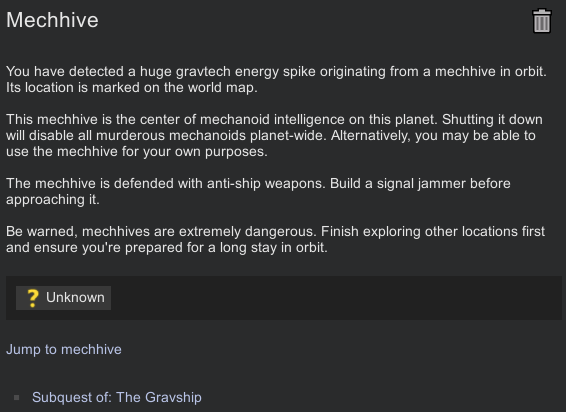The image size is (566, 412).
Task: Click the line "Its location is marked on the world map"
Action: pyautogui.click(x=132, y=87)
